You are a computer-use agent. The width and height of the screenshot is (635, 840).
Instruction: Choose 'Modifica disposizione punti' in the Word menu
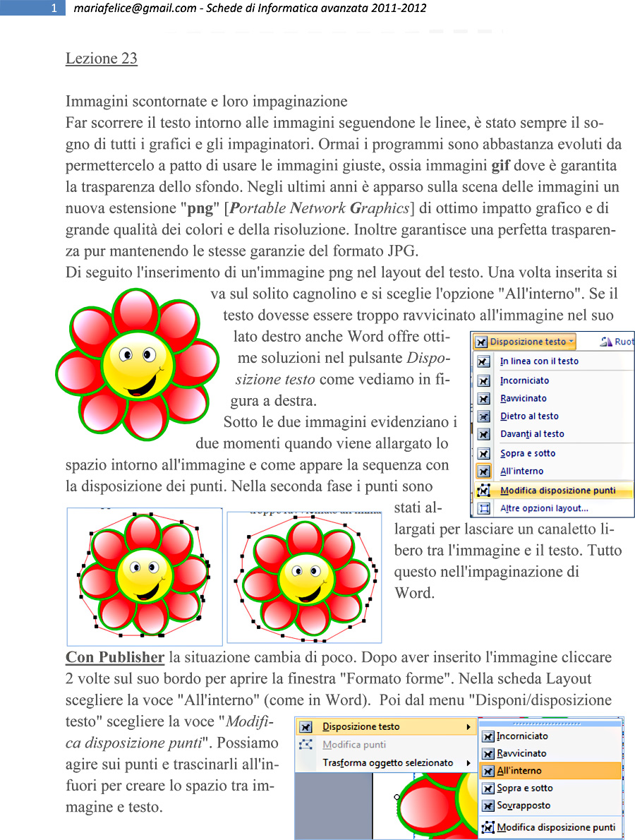pyautogui.click(x=558, y=491)
